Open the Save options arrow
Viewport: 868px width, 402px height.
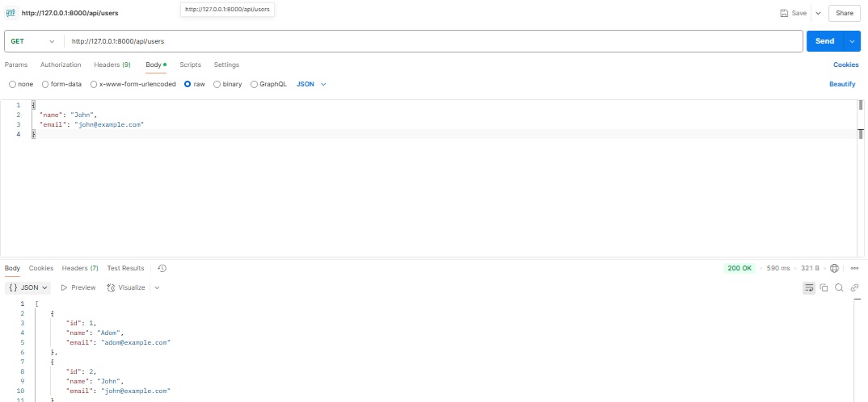(x=818, y=13)
